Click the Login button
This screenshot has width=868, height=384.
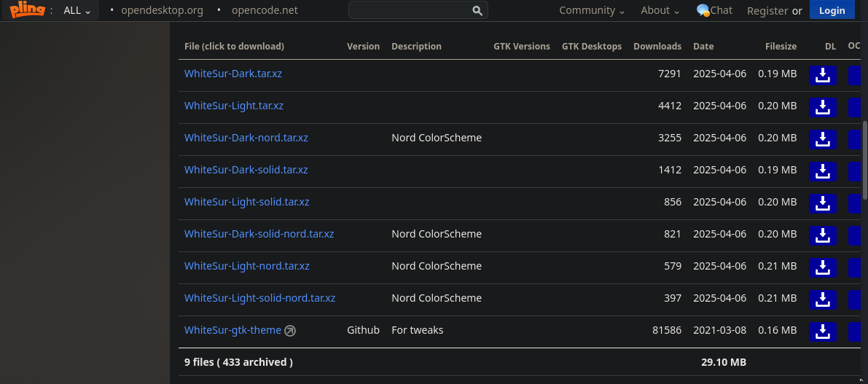tap(832, 10)
